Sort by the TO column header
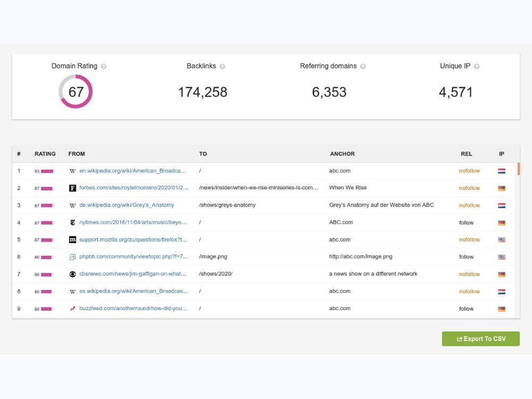The height and width of the screenshot is (399, 532). pos(203,154)
